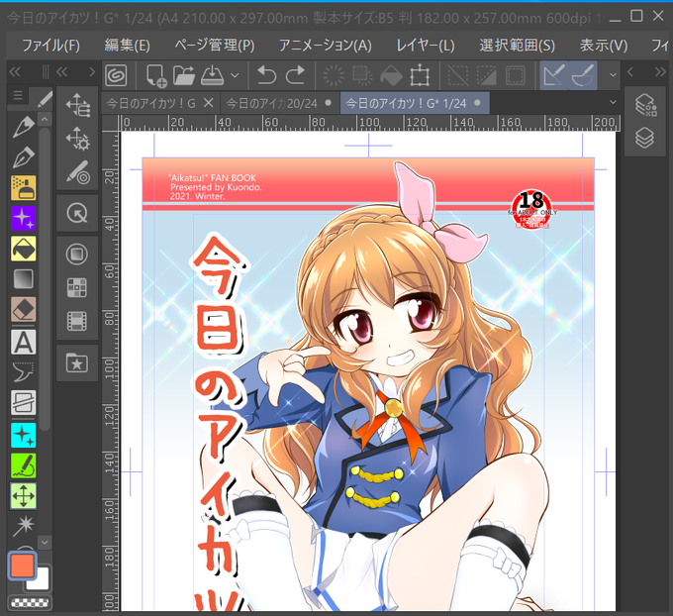Click the grid pattern icon in side strip

click(x=77, y=288)
